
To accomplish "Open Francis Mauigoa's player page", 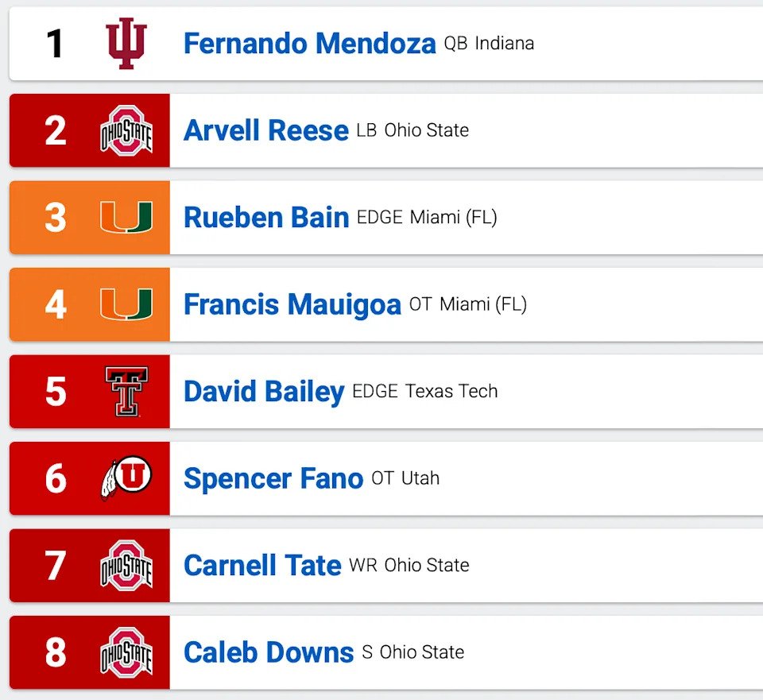I will tap(292, 304).
